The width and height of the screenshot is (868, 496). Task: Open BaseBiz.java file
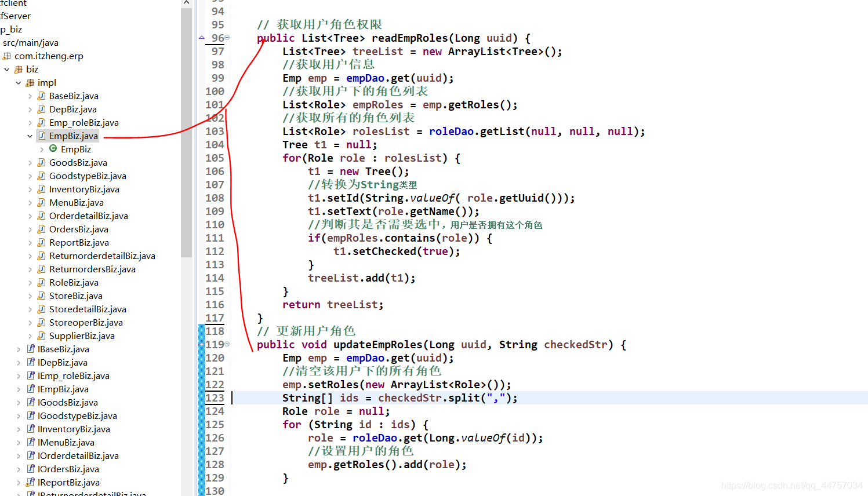tap(74, 96)
